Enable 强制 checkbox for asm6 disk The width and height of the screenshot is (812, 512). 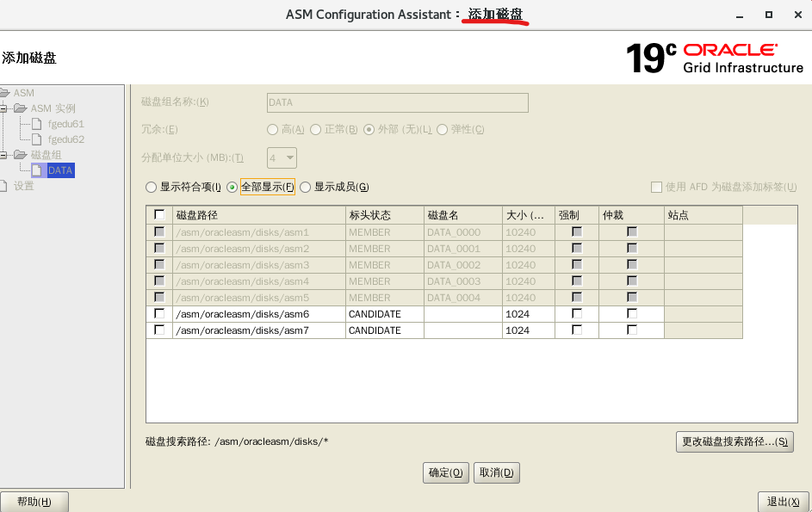pos(577,314)
